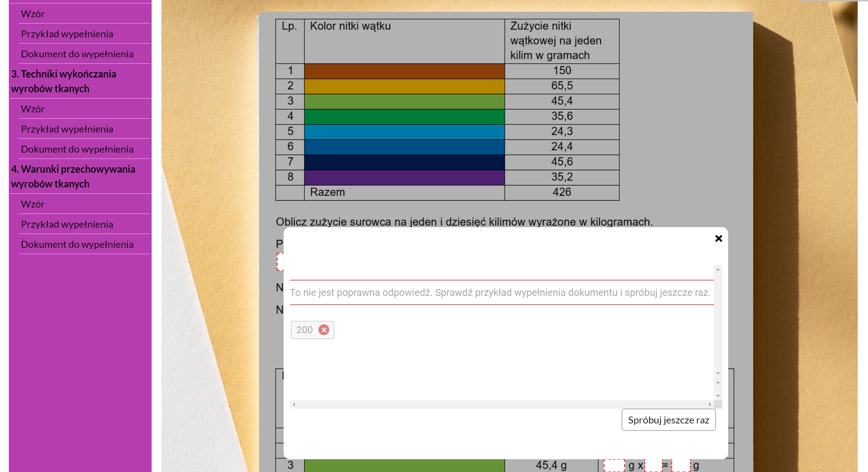Image resolution: width=868 pixels, height=472 pixels.
Task: Open Dokument do wypełnienia under 3. Techniki wykończania
Action: pos(77,149)
